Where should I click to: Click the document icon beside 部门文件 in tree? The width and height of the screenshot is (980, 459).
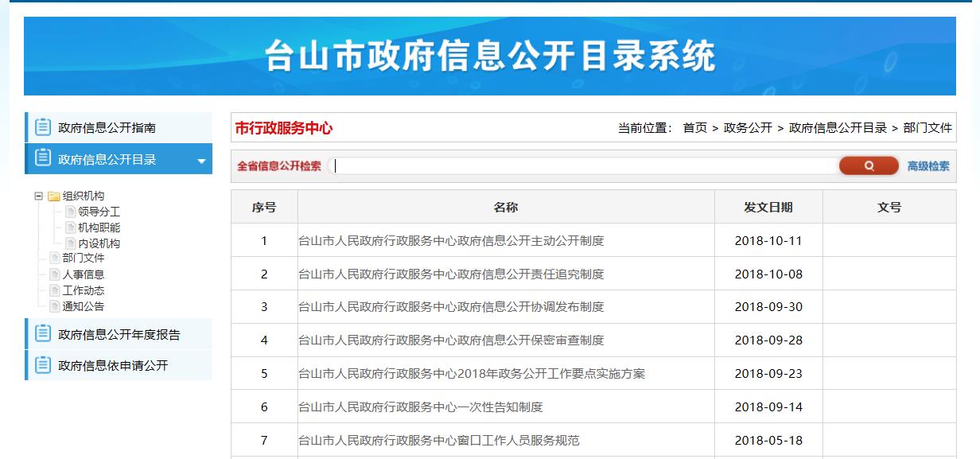point(55,258)
